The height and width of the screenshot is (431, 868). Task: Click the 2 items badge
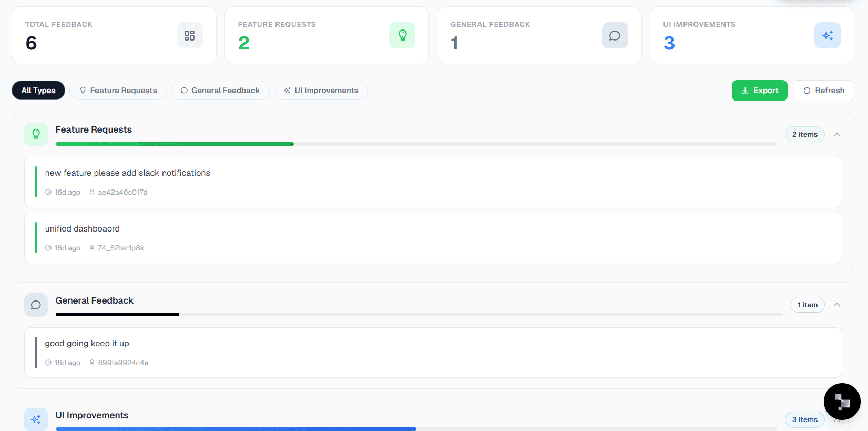pyautogui.click(x=805, y=134)
